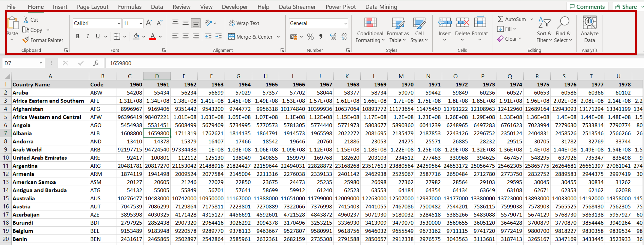Activate the Format Painter brush
Viewport: 644px width, 245px height.
click(x=26, y=40)
